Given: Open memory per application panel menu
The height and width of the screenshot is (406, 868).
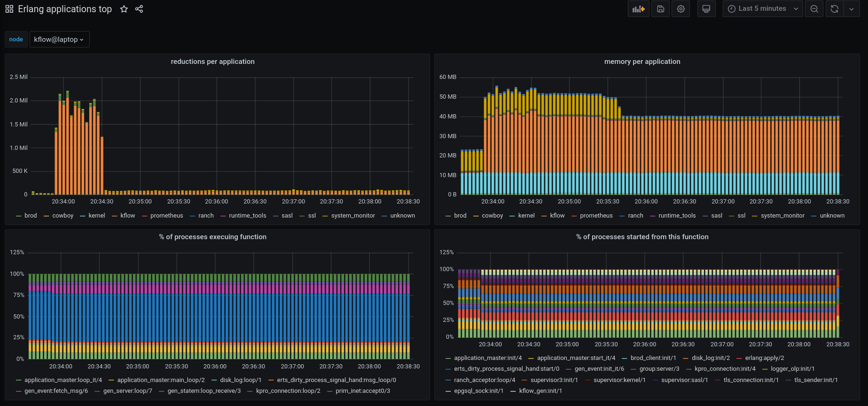Looking at the screenshot, I should (x=642, y=62).
